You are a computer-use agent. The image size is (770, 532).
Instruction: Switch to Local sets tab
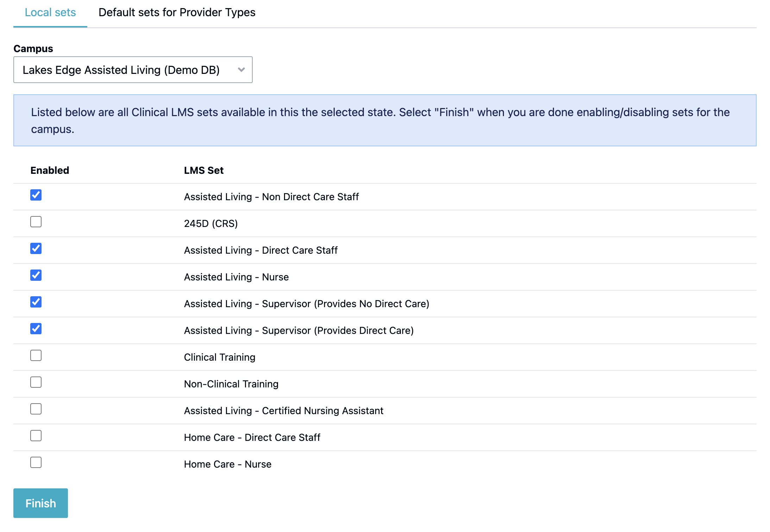pyautogui.click(x=50, y=13)
